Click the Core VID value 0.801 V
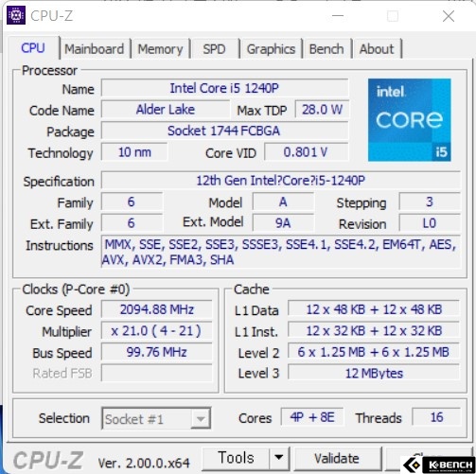Viewport: 476px width, 474px height. pyautogui.click(x=306, y=152)
